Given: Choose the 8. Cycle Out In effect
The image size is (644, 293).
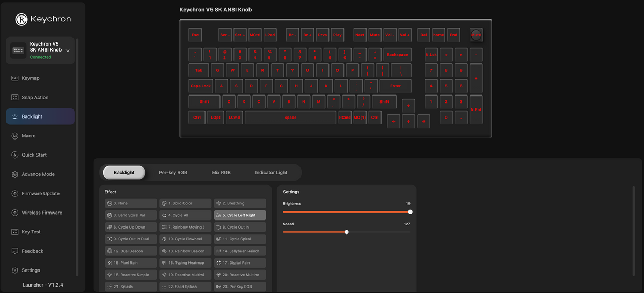Looking at the screenshot, I should point(240,227).
